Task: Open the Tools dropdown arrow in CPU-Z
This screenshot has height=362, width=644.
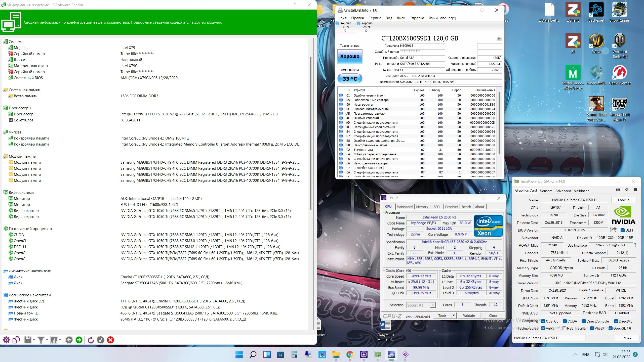Action: pyautogui.click(x=454, y=315)
